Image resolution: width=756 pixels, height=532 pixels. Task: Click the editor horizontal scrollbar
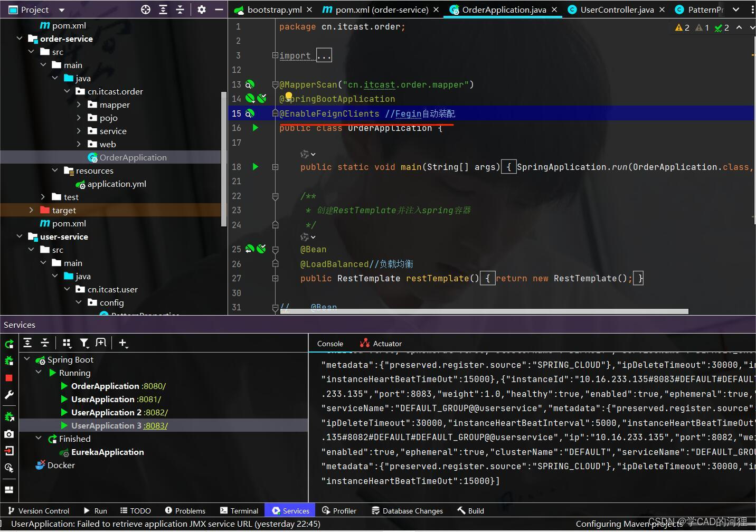click(x=484, y=311)
